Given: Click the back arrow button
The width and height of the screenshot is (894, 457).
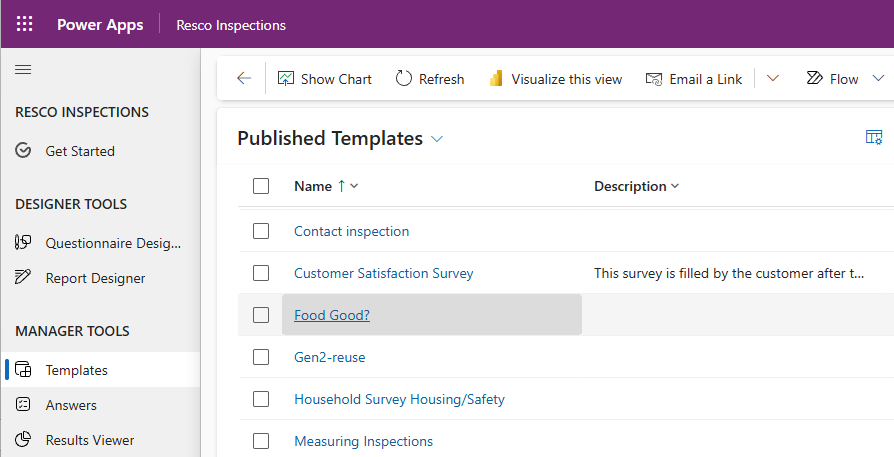Looking at the screenshot, I should [x=244, y=79].
